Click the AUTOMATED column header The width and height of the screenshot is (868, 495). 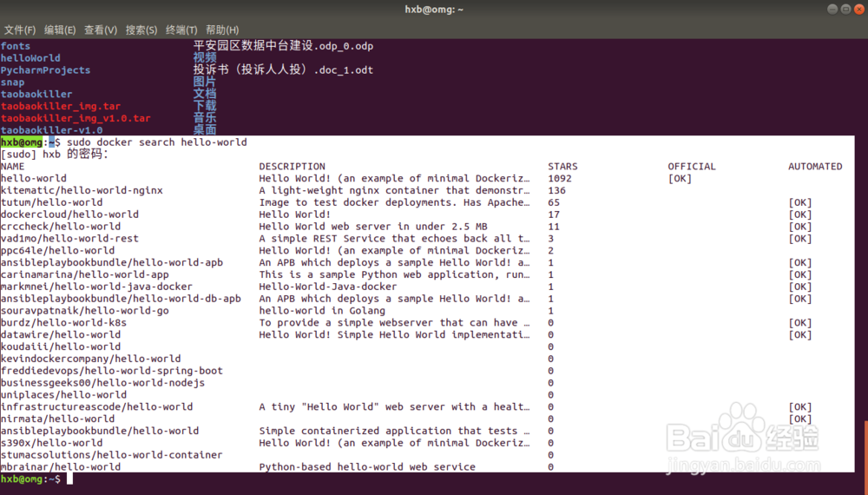815,166
